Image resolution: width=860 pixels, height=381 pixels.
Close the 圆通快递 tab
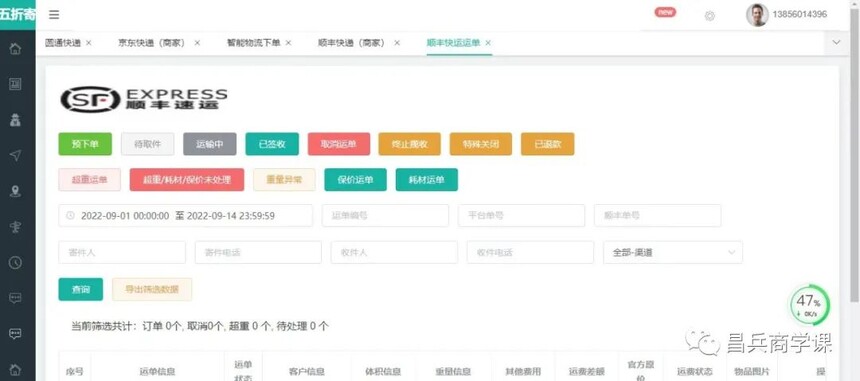89,43
